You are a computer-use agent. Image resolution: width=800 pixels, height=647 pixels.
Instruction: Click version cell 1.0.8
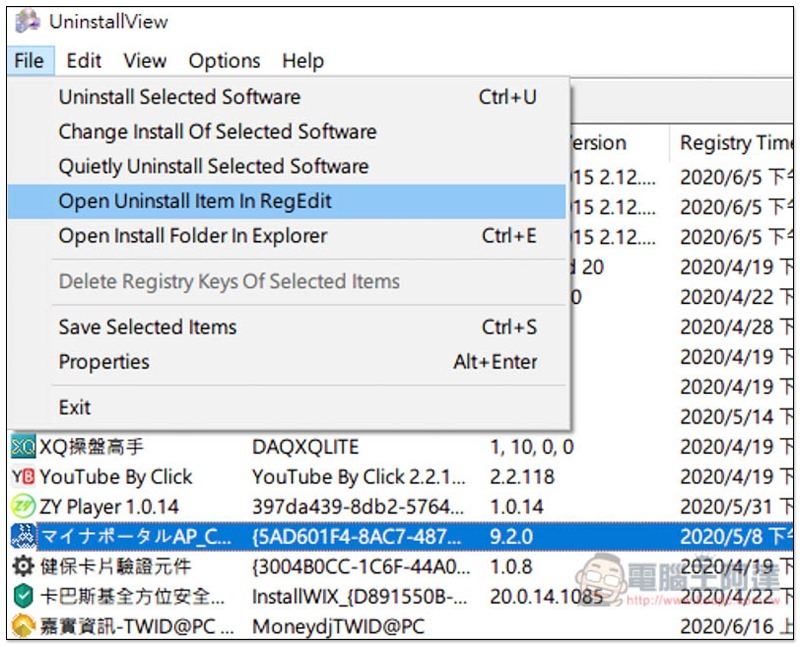pyautogui.click(x=511, y=566)
